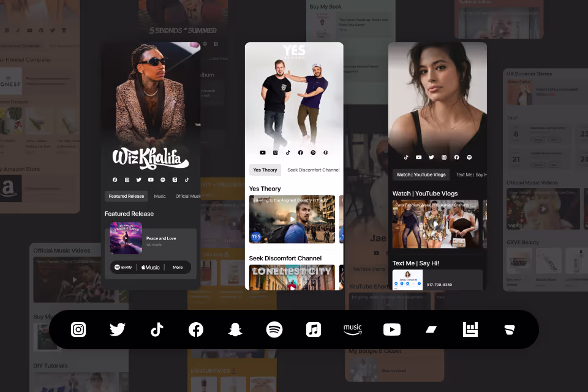Play the Paris Fashion Week vlog video
The height and width of the screenshot is (392, 588).
pyautogui.click(x=435, y=224)
